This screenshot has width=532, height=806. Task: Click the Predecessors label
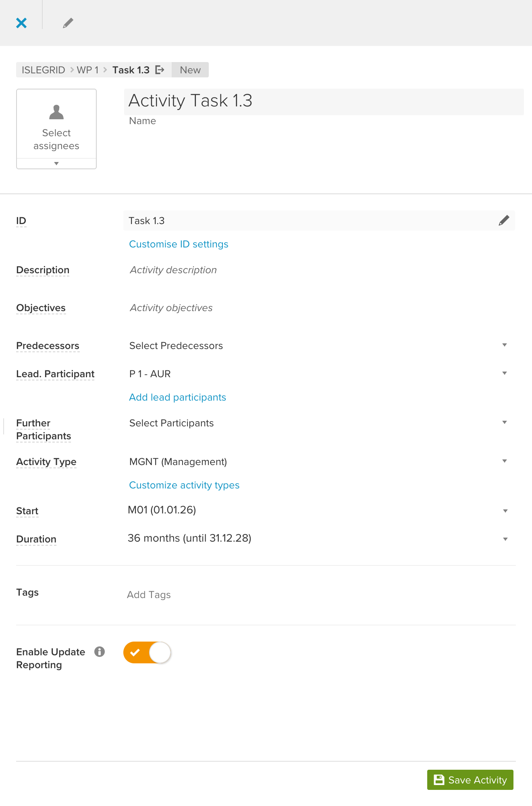(x=48, y=346)
